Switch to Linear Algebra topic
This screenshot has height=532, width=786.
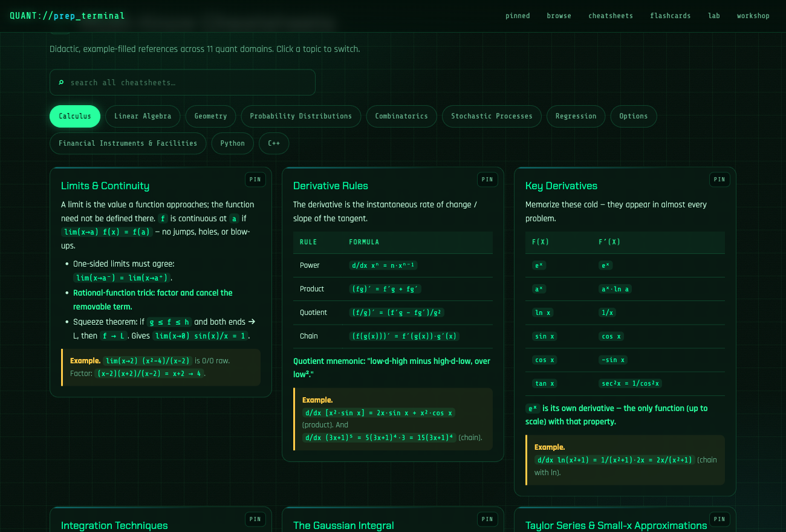143,116
